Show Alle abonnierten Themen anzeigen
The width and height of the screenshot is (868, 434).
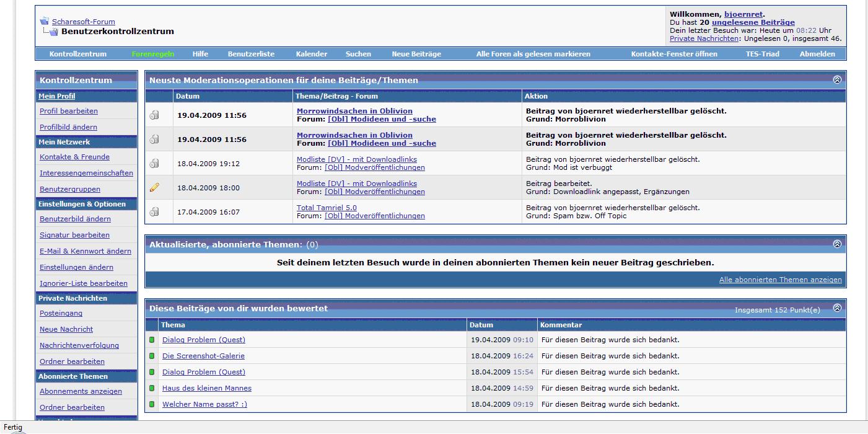(780, 280)
